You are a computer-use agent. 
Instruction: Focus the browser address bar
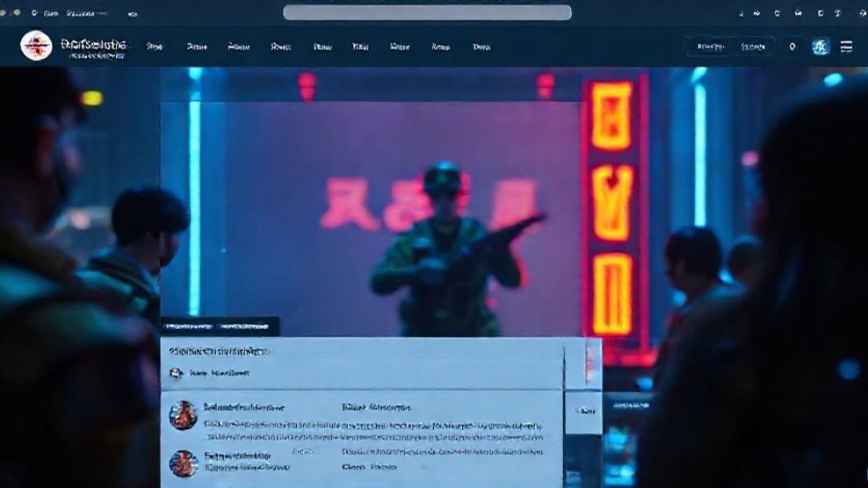tap(427, 12)
